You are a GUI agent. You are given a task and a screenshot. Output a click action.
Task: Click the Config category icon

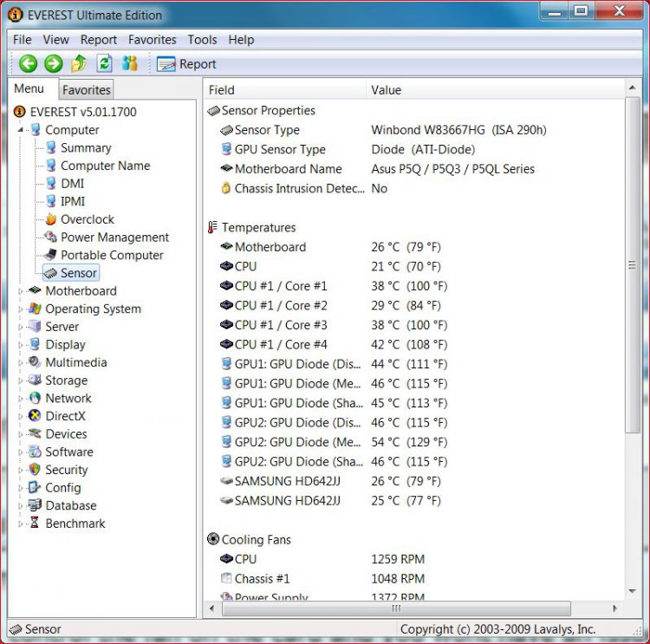(36, 487)
